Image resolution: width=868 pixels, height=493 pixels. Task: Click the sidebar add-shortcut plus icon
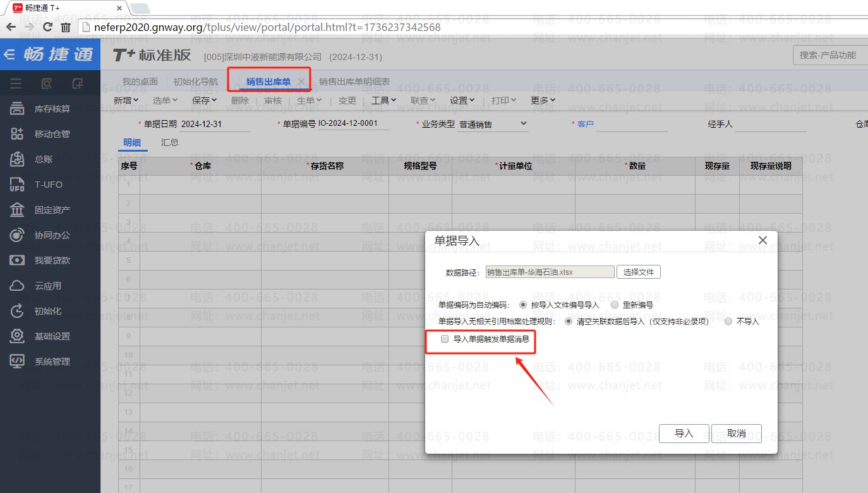pyautogui.click(x=78, y=83)
